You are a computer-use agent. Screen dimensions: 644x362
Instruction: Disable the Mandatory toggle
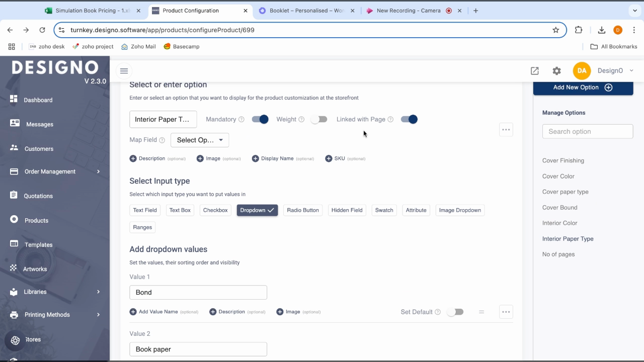260,119
